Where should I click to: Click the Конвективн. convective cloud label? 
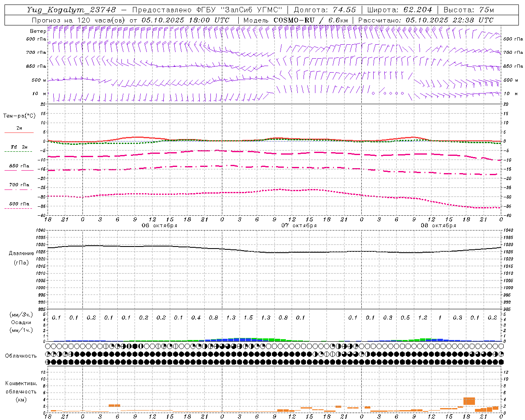(x=21, y=383)
